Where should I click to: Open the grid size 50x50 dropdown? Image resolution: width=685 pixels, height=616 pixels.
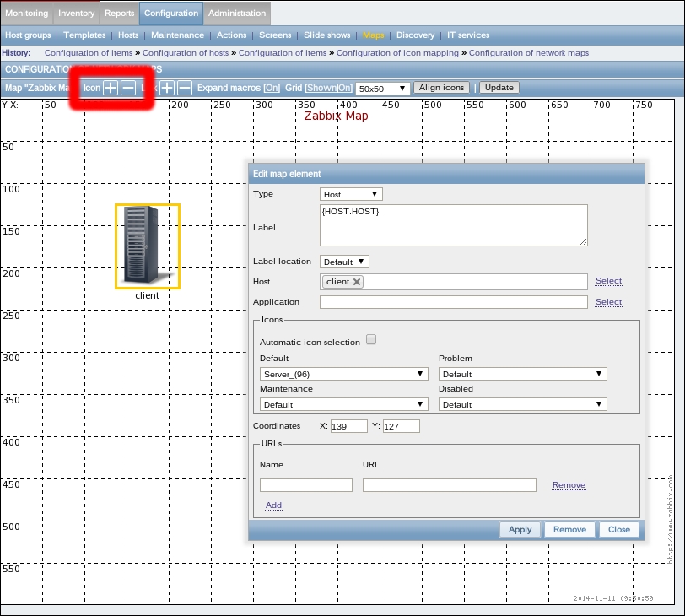point(383,89)
